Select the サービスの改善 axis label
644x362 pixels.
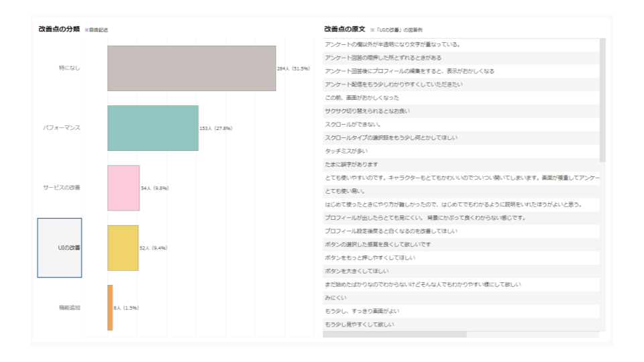click(x=62, y=188)
